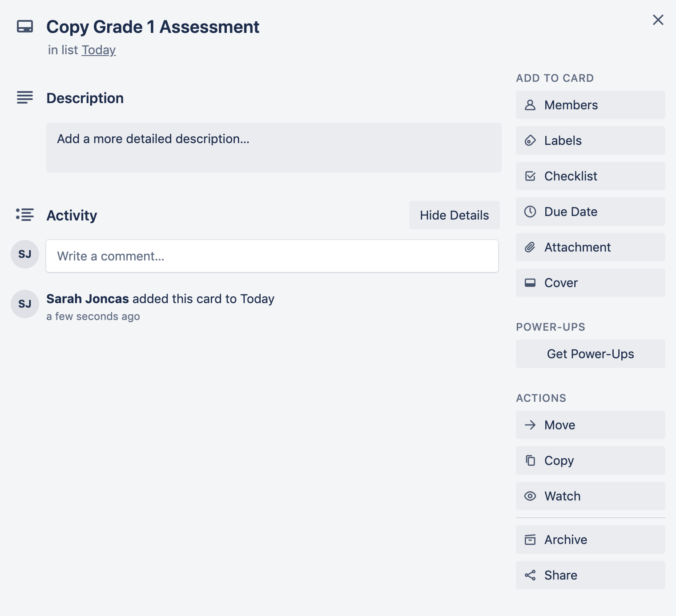Toggle Watch on this card
Image resolution: width=676 pixels, height=616 pixels.
[590, 496]
